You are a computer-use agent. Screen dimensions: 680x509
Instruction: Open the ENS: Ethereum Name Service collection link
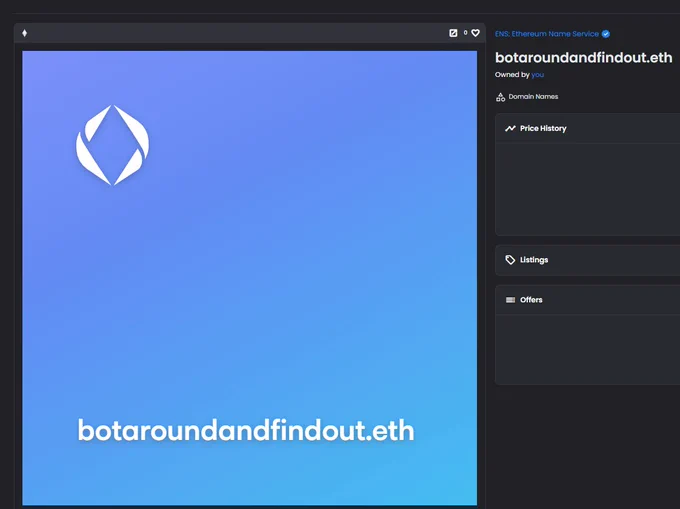point(547,34)
